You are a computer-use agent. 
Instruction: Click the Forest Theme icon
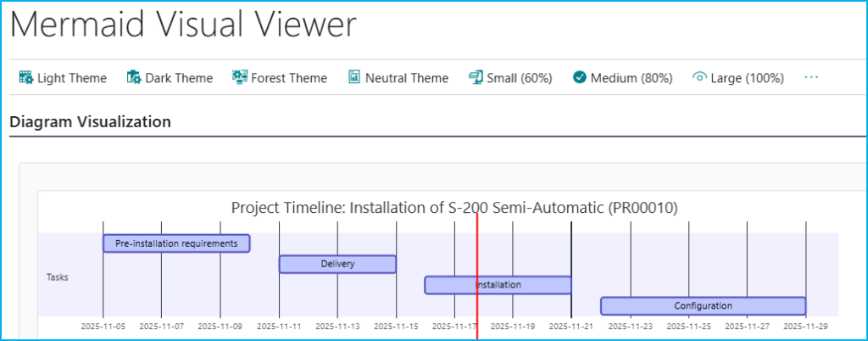[240, 78]
